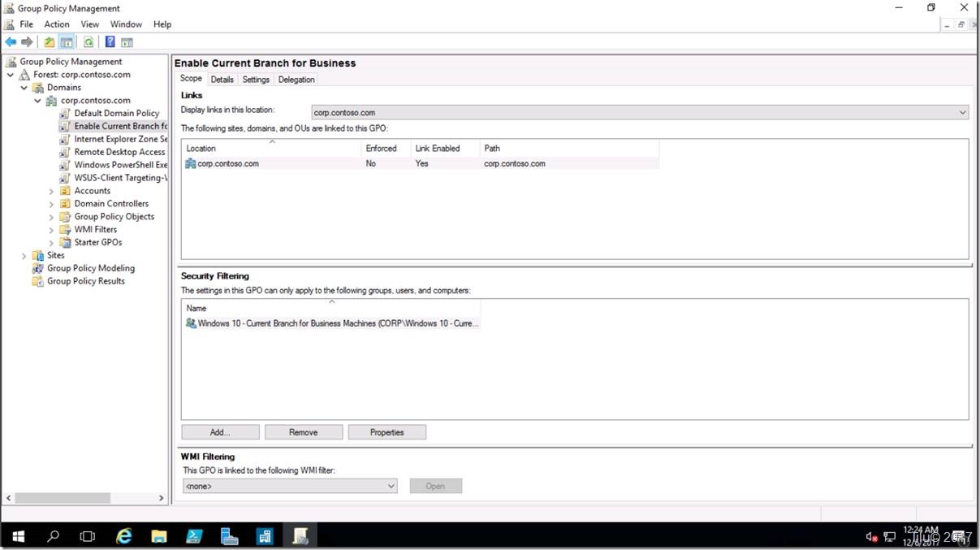Click the Remove button

point(304,432)
